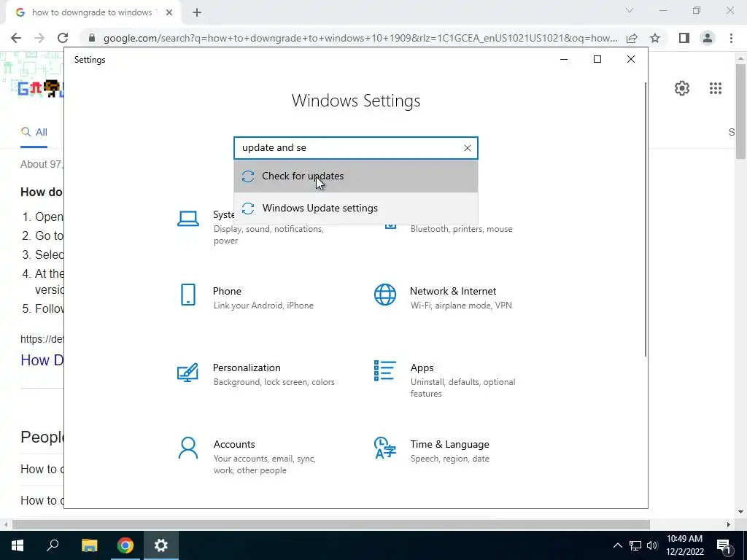Open Chrome's tab search chevron
747x560 pixels.
tap(630, 10)
